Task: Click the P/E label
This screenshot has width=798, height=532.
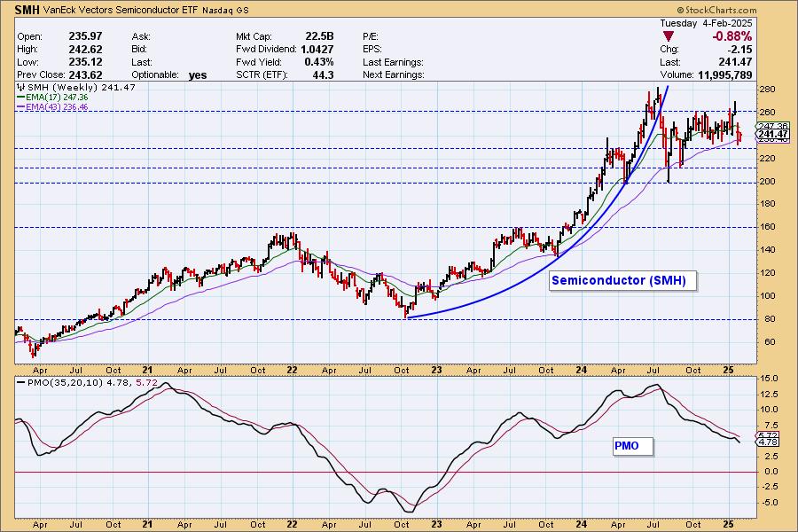Action: (x=371, y=36)
